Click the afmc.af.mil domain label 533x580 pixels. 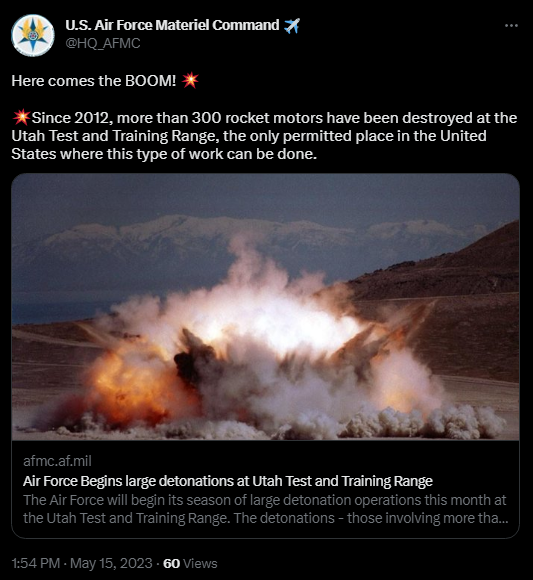point(57,461)
